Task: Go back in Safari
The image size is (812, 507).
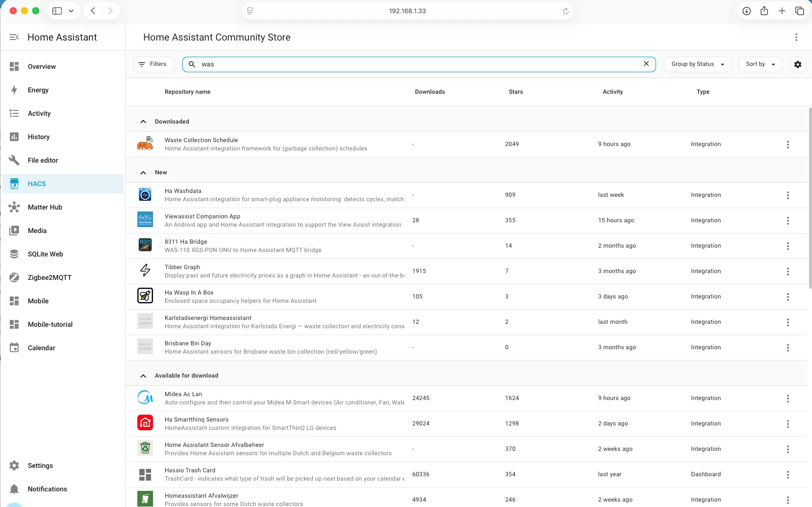Action: (x=93, y=11)
